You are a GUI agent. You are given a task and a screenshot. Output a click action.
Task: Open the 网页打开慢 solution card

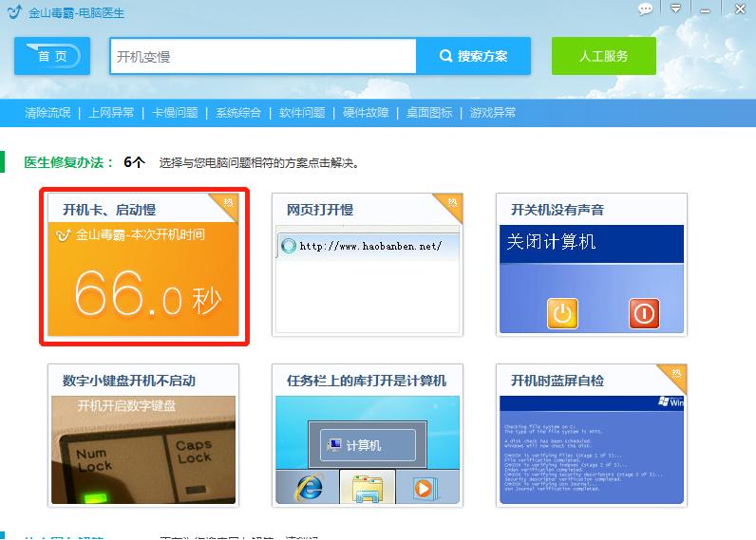(x=368, y=265)
